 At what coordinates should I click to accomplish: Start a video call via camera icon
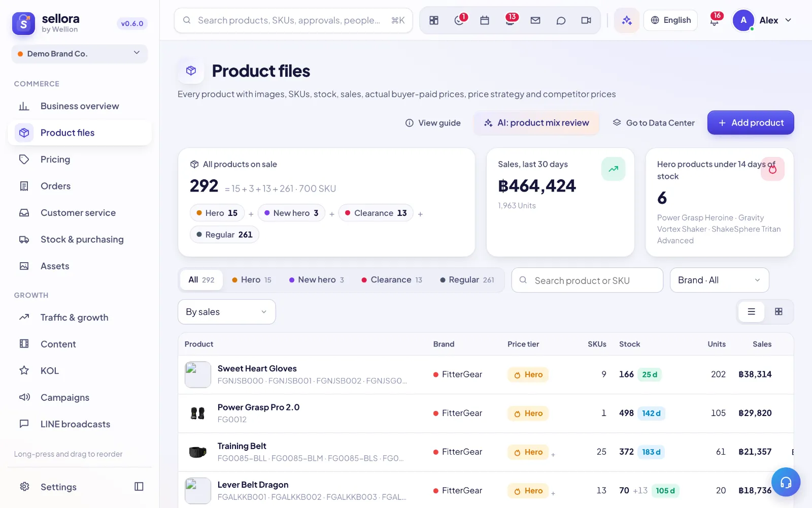[x=586, y=20]
